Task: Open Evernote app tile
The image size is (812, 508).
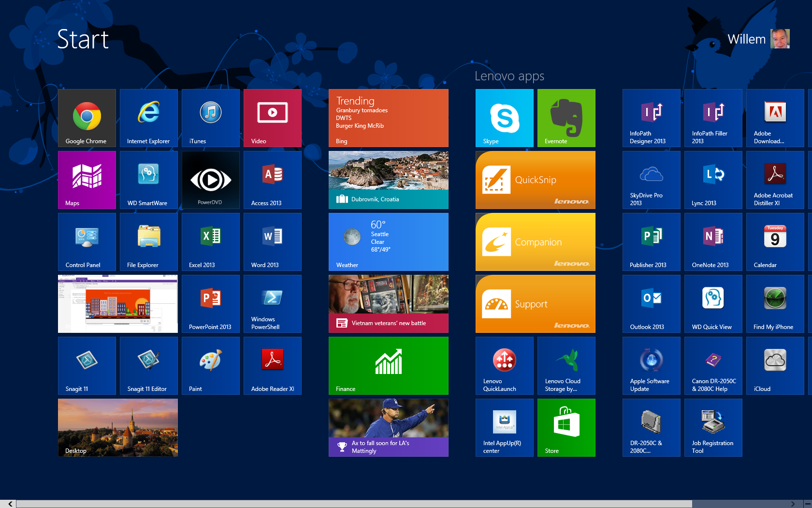Action: (566, 118)
